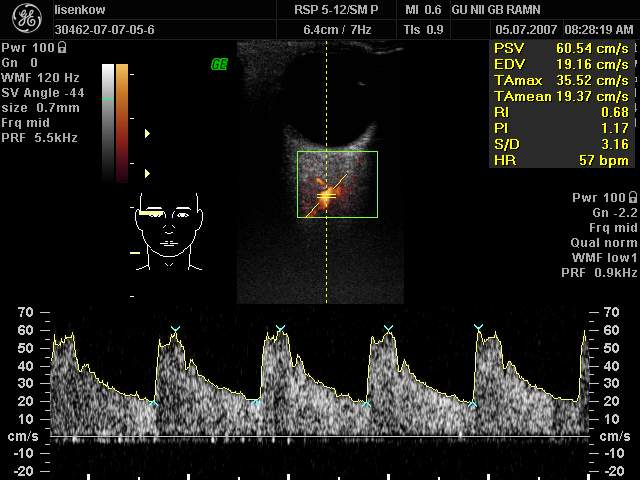Click the green color Doppler region box
The image size is (640, 480).
337,184
